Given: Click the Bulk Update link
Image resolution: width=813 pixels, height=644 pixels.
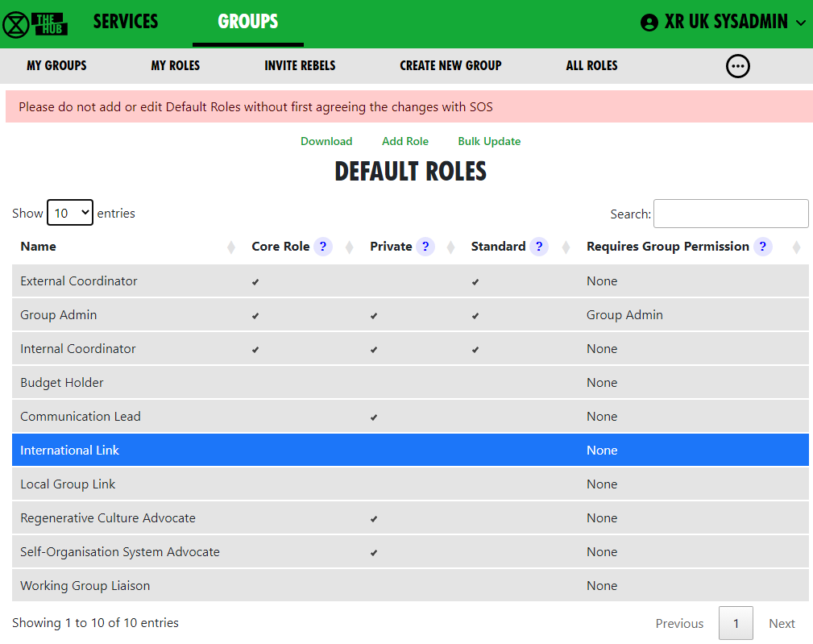Looking at the screenshot, I should (x=489, y=141).
